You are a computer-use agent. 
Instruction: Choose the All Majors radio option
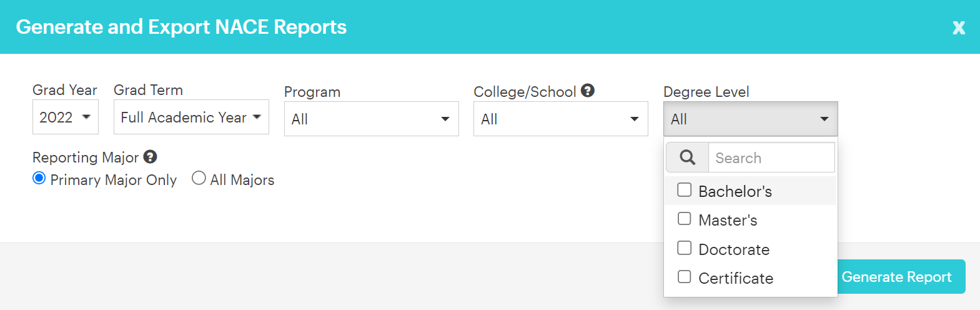(199, 179)
